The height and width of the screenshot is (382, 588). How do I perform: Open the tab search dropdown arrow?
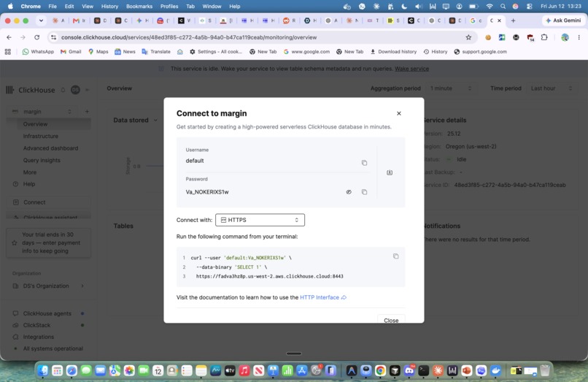click(41, 20)
